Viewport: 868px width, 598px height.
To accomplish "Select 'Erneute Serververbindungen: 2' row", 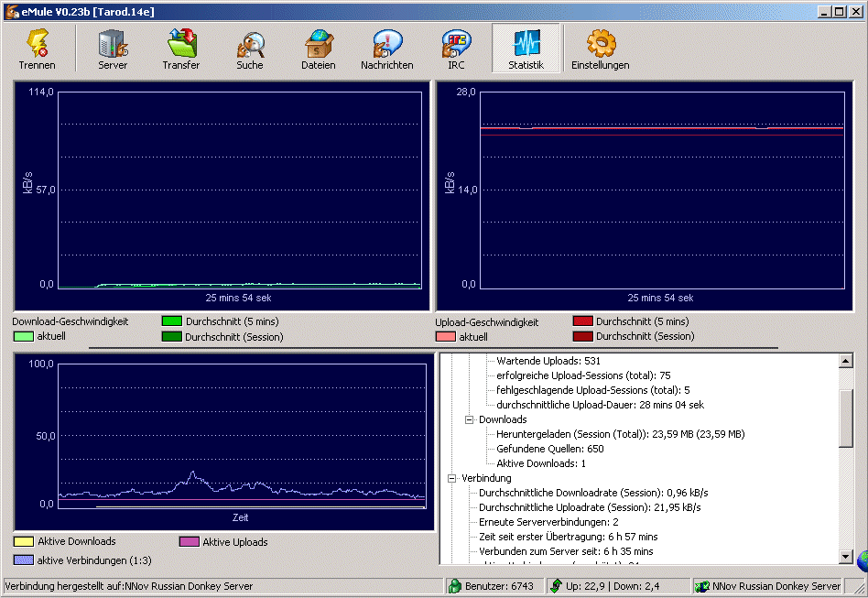I will point(548,522).
